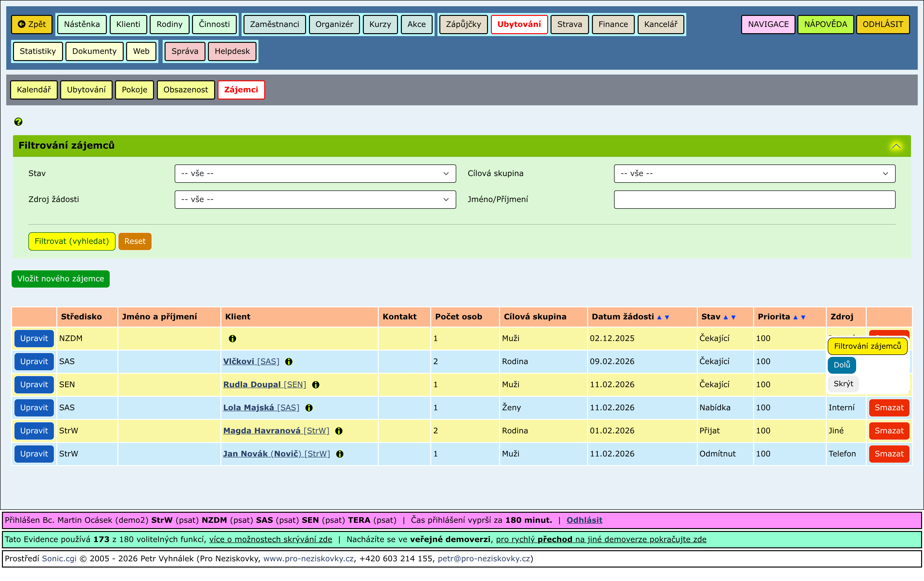This screenshot has height=581, width=924.
Task: Click info icon in the NZDM row
Action: [232, 338]
